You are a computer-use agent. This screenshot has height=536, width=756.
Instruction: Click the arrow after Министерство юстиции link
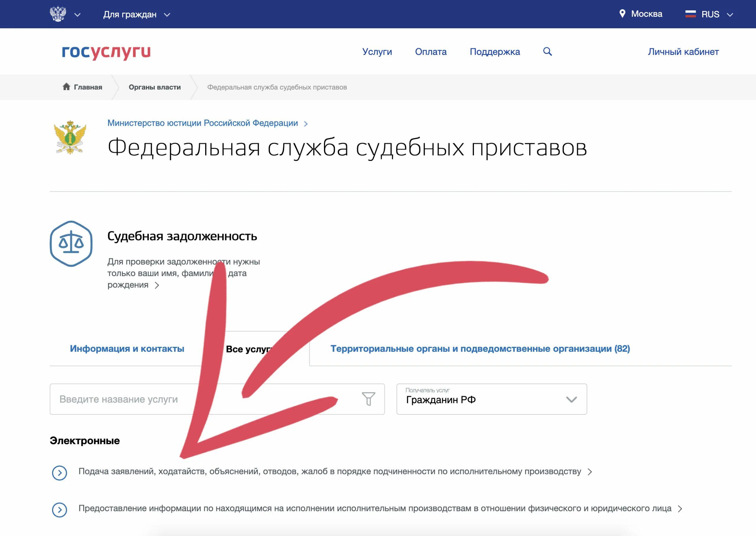point(306,124)
